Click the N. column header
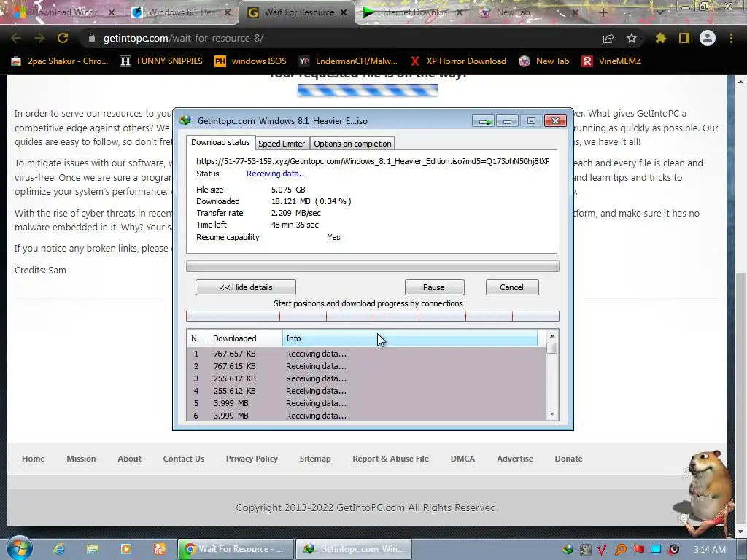747x560 pixels. (x=197, y=338)
